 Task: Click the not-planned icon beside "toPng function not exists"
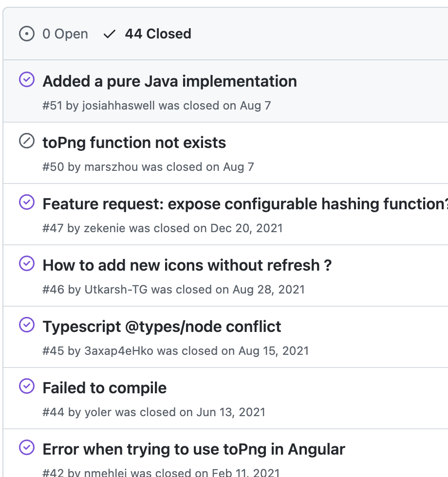[26, 141]
